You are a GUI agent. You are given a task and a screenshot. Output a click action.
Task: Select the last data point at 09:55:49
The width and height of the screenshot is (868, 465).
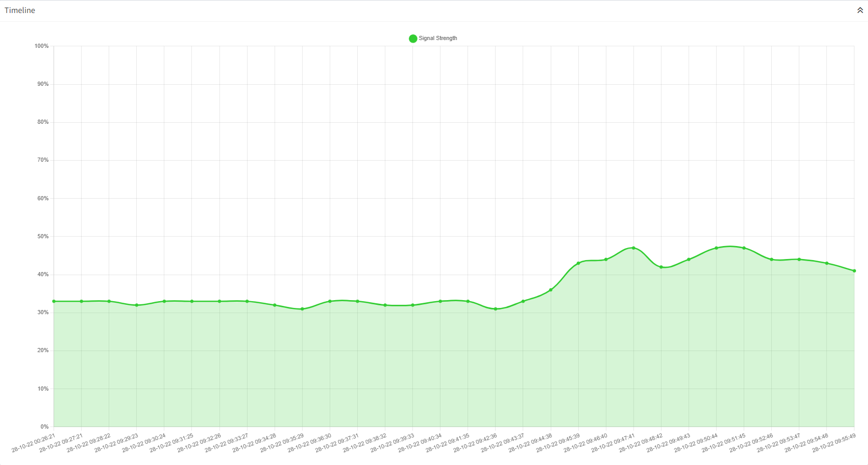[x=854, y=271]
